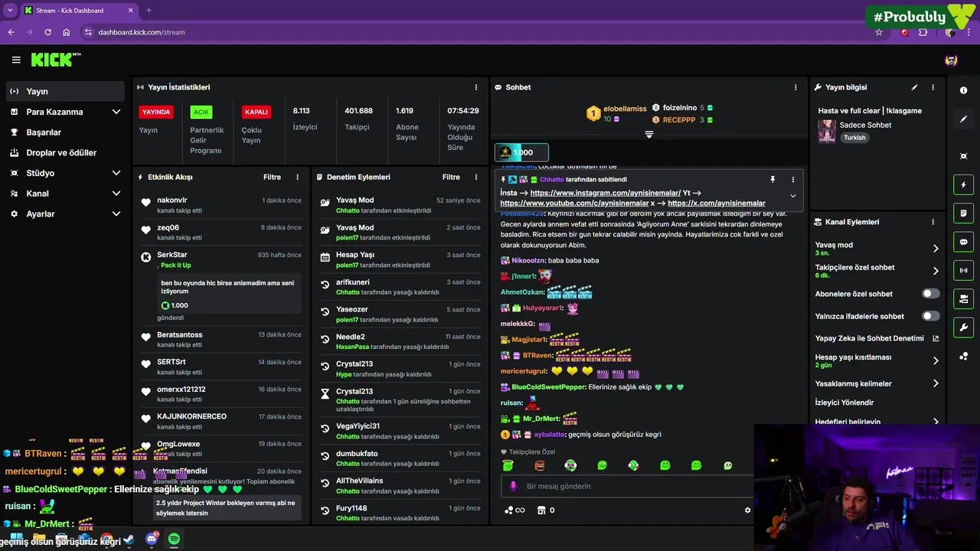Open the Instagram link in pinned message
980x551 pixels.
pyautogui.click(x=605, y=193)
